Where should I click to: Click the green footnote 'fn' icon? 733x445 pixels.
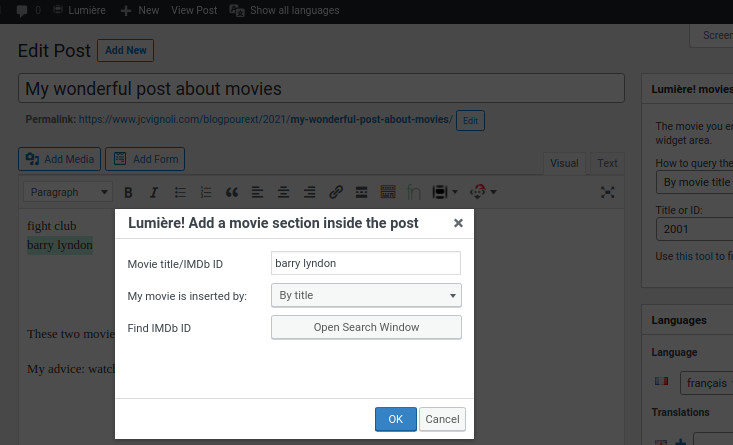[x=414, y=192]
